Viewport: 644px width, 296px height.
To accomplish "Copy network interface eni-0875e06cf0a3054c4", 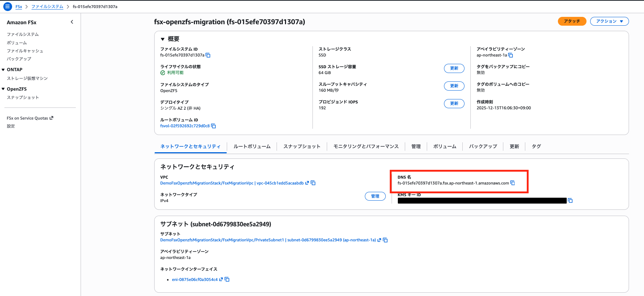I will coord(227,279).
